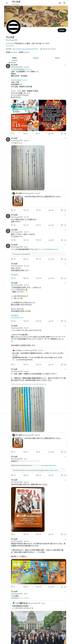
Task: Click the Translate bio link
Action: 10,46
